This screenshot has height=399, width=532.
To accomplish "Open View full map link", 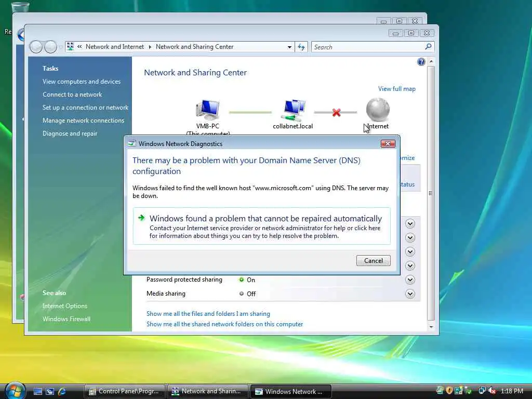I will (396, 89).
